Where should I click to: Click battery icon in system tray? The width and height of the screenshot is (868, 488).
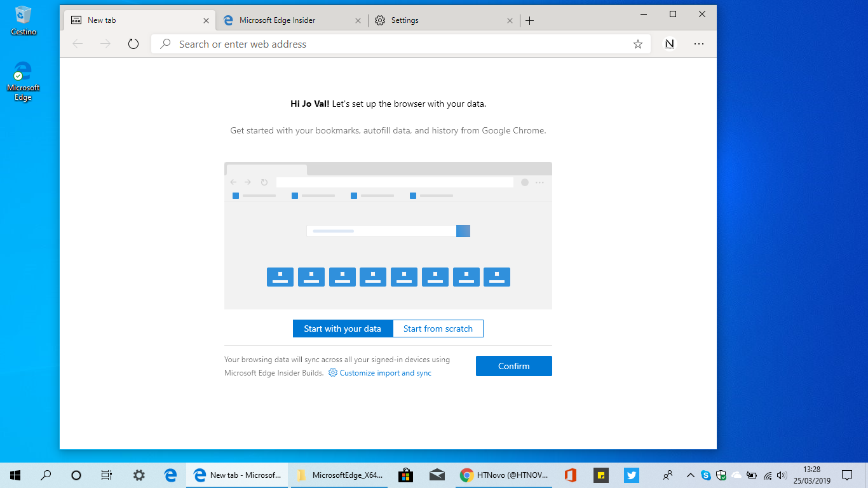coord(752,475)
